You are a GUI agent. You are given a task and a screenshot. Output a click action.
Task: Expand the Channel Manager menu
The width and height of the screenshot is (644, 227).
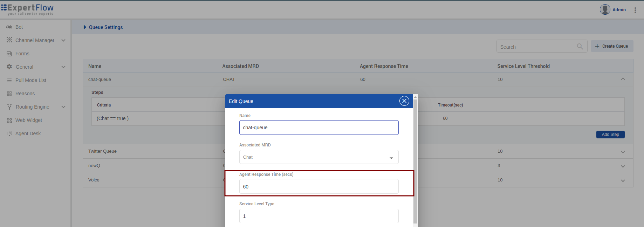[63, 40]
